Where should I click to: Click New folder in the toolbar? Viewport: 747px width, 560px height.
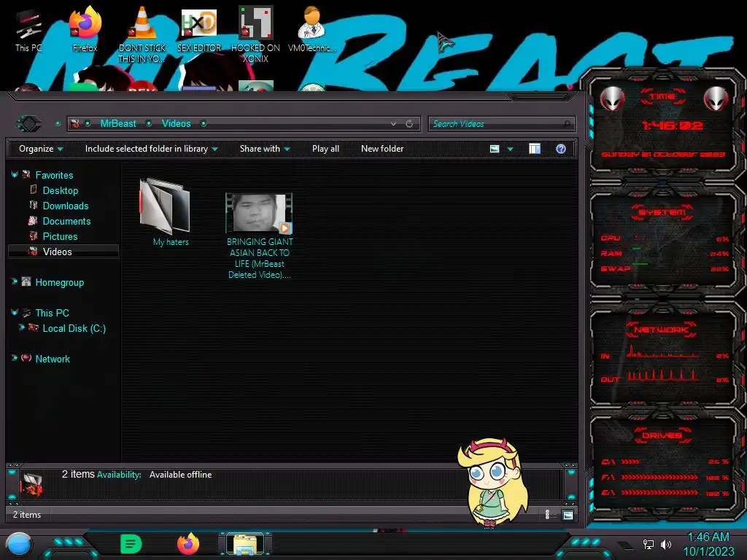point(382,149)
